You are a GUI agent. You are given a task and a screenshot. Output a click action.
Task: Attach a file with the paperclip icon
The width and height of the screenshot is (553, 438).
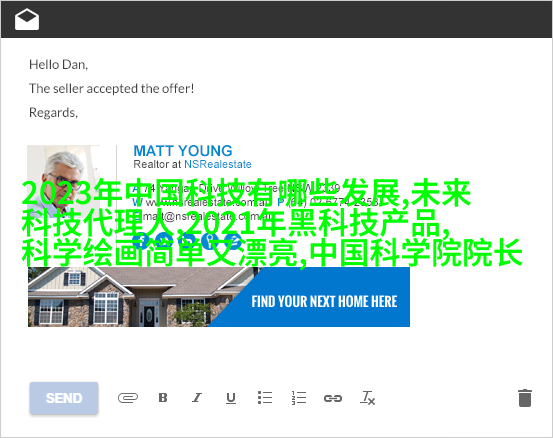click(x=128, y=398)
